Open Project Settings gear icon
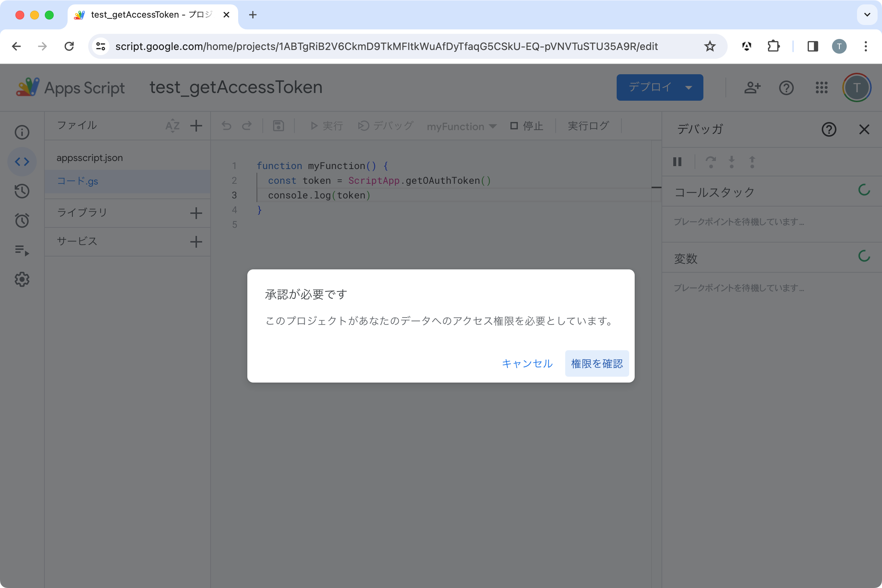Viewport: 882px width, 588px height. click(x=22, y=279)
